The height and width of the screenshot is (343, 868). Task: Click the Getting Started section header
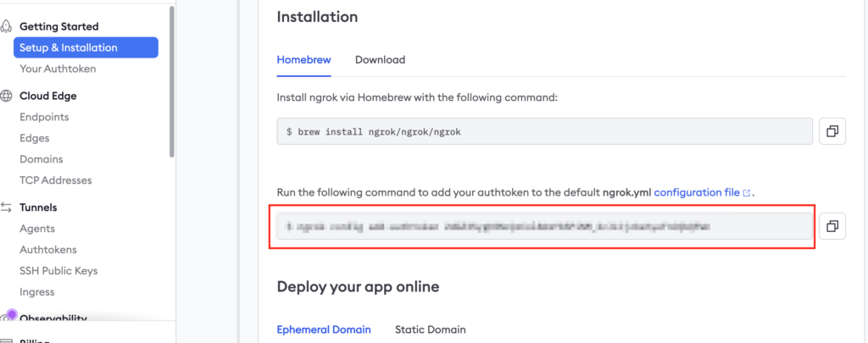click(x=59, y=26)
